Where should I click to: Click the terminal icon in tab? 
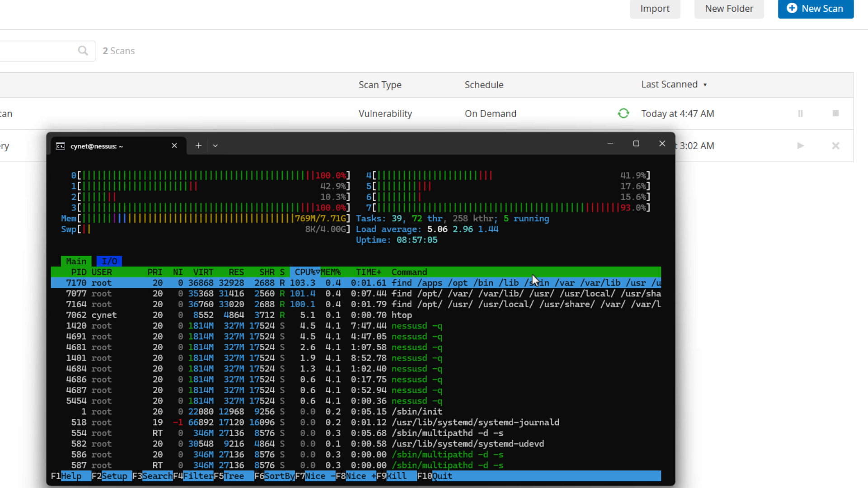(x=60, y=146)
